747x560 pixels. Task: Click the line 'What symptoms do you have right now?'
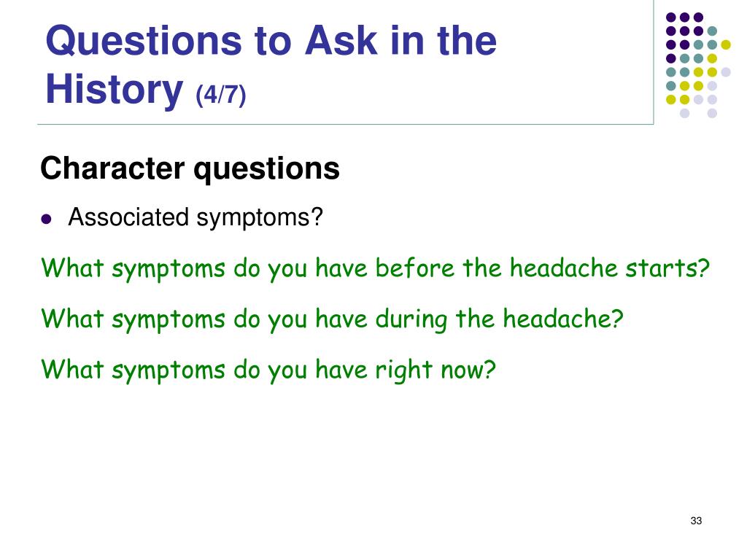coord(268,370)
